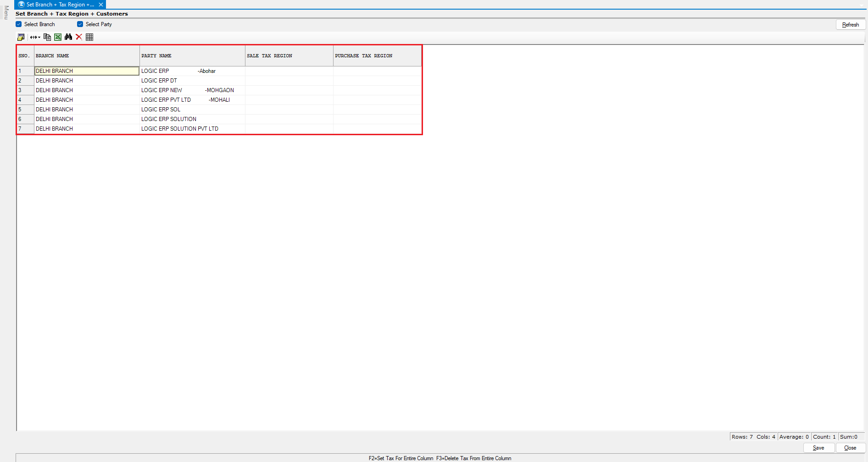
Task: Click the red X delete icon
Action: pyautogui.click(x=79, y=37)
